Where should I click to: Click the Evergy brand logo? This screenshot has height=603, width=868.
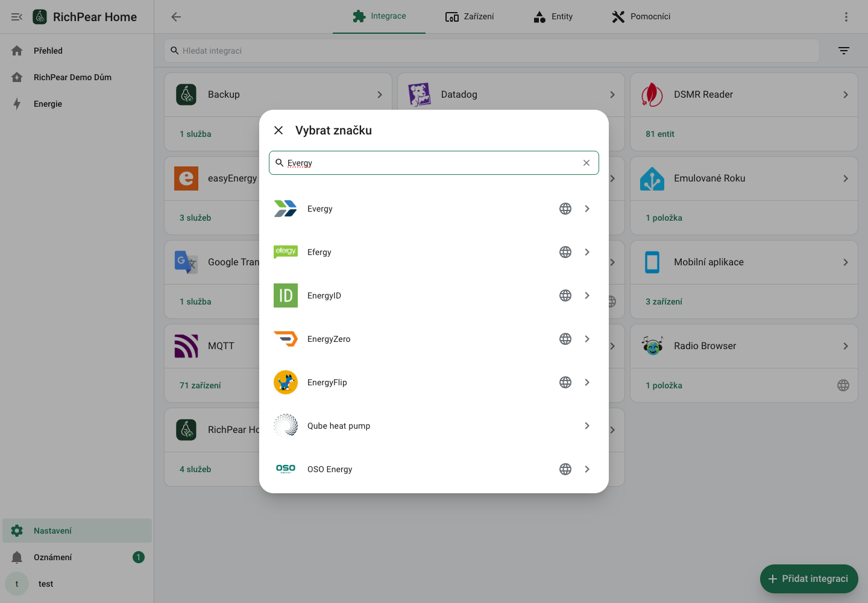pos(286,209)
